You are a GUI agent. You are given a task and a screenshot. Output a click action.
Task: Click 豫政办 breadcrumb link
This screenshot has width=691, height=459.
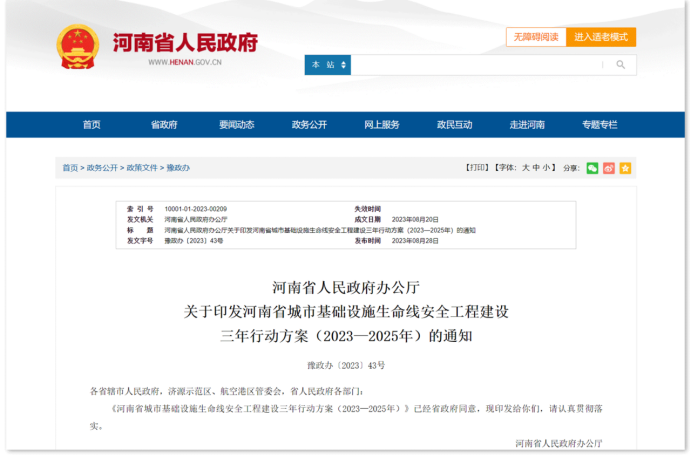pos(177,168)
